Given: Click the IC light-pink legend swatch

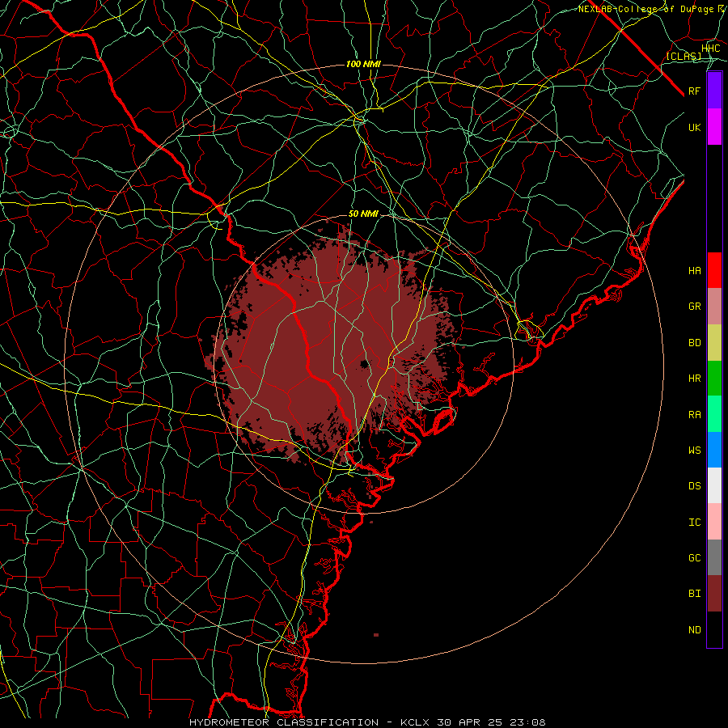Looking at the screenshot, I should click(714, 522).
